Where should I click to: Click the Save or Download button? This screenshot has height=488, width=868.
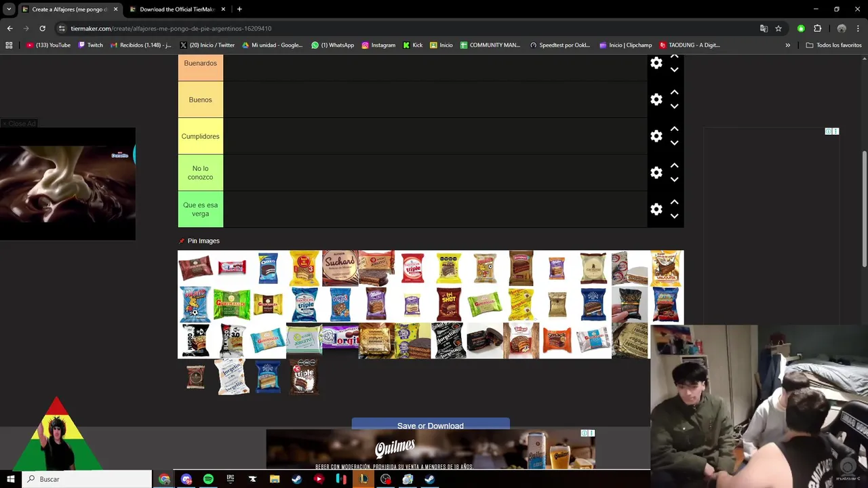coord(431,424)
